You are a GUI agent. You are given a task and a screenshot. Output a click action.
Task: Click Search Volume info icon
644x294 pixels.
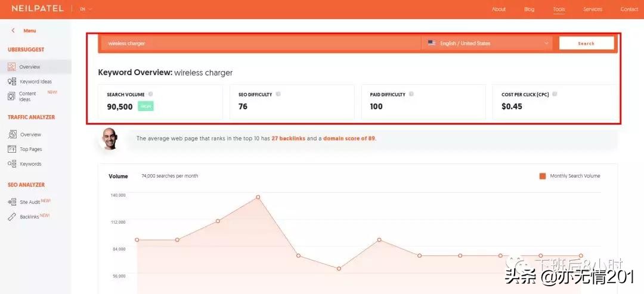151,94
